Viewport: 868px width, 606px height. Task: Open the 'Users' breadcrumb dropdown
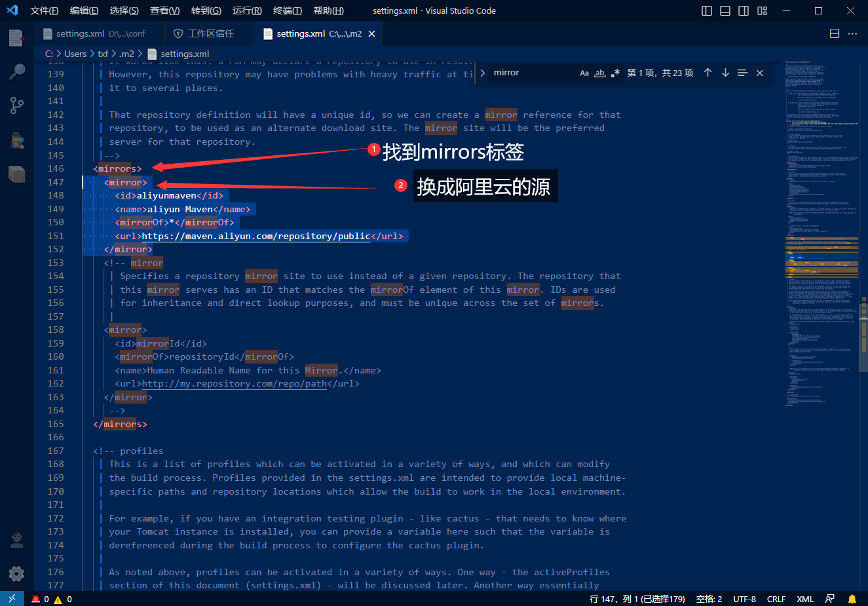click(x=75, y=54)
